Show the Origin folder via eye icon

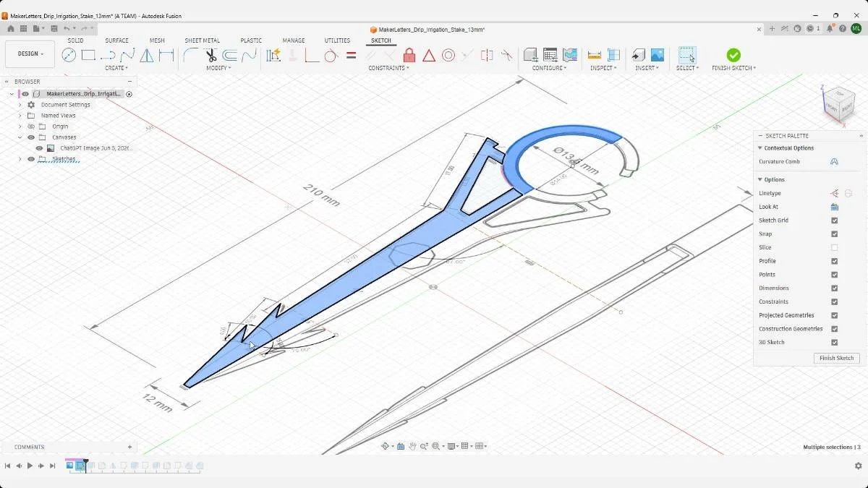click(x=31, y=127)
